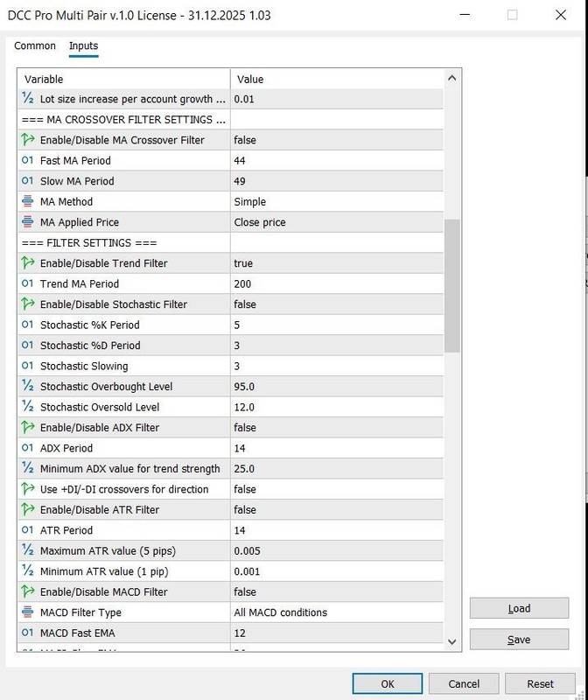The image size is (588, 700).
Task: Click the Enable/Disable MA Crossover Filter arrow icon
Action: pyautogui.click(x=28, y=140)
